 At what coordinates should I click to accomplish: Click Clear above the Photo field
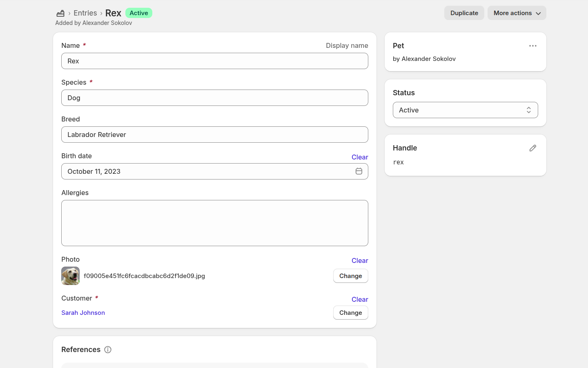coord(360,260)
